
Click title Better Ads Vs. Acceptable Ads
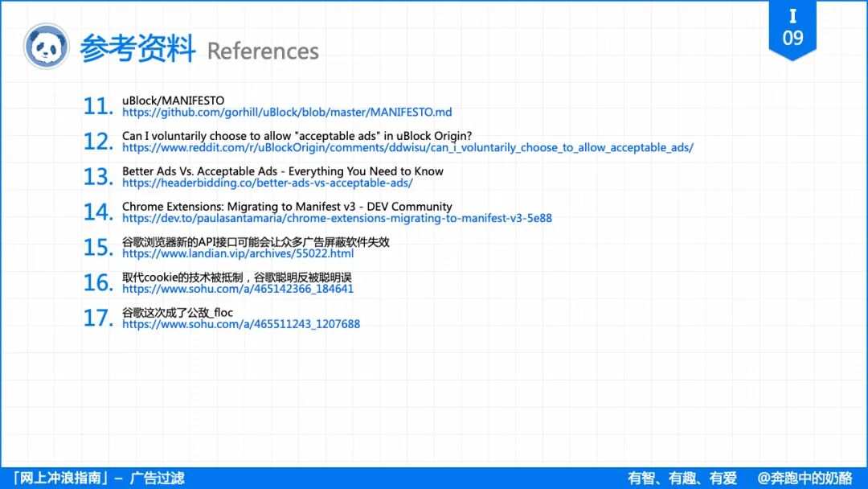[x=283, y=171]
